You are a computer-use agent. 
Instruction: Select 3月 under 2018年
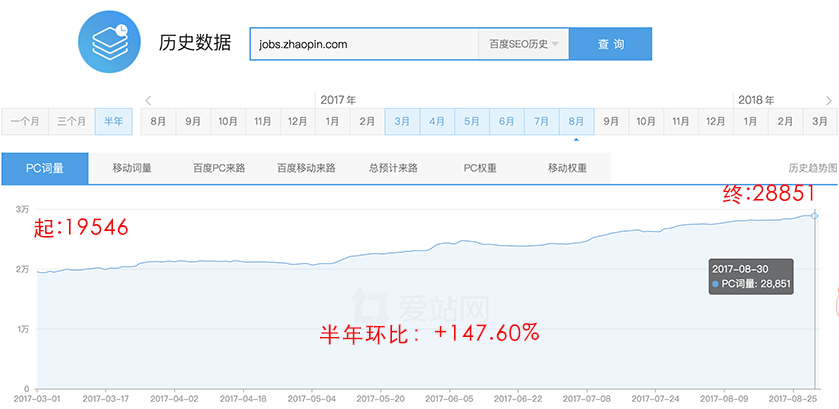click(820, 122)
